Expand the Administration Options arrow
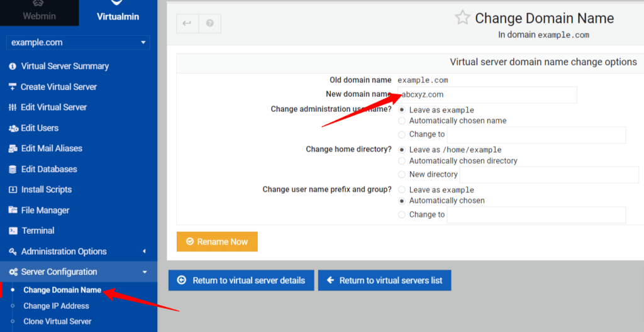This screenshot has height=332, width=644. tap(144, 251)
